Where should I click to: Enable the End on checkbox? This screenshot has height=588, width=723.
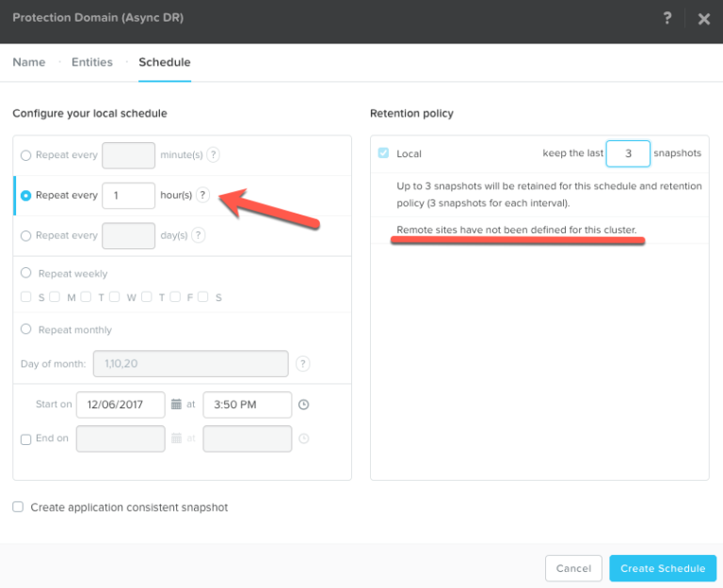25,439
